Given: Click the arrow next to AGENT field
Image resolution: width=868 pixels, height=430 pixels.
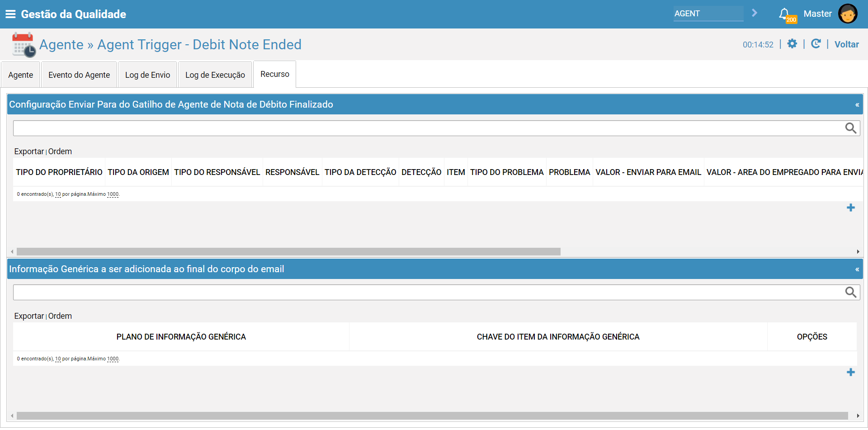Looking at the screenshot, I should (755, 13).
